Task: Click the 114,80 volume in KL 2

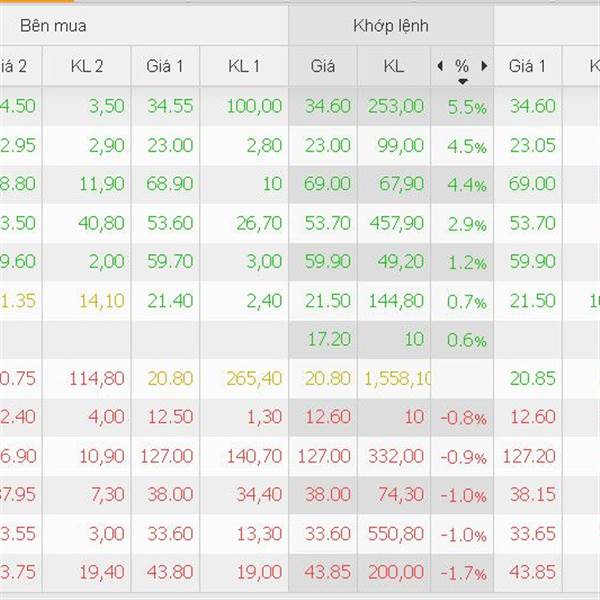Action: point(96,378)
